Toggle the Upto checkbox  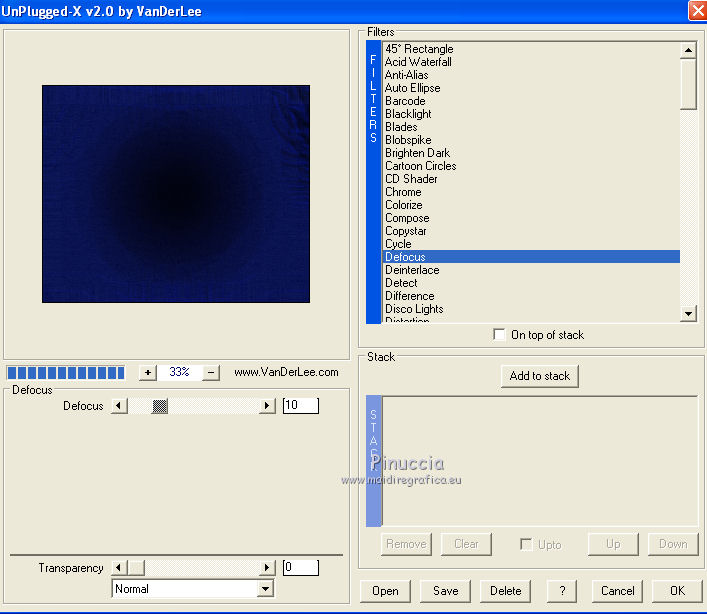pyautogui.click(x=526, y=544)
